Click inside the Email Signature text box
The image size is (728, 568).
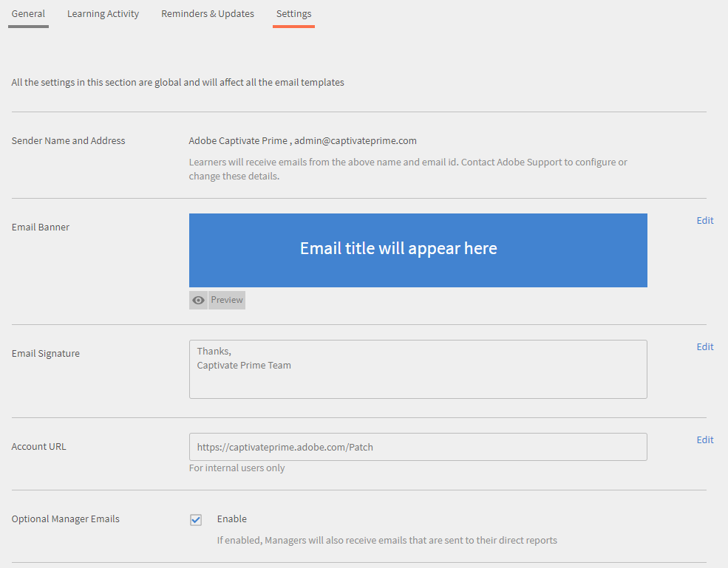418,369
